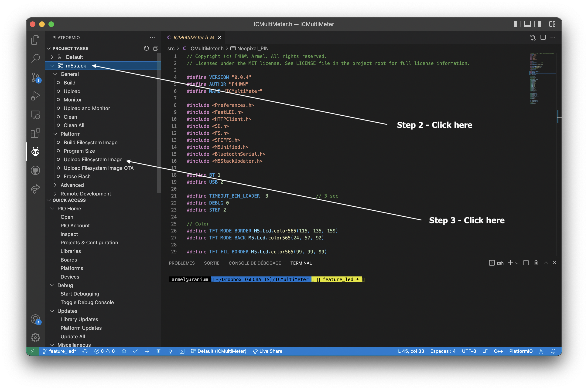Open Run and Debug view
The width and height of the screenshot is (588, 390).
pos(35,96)
